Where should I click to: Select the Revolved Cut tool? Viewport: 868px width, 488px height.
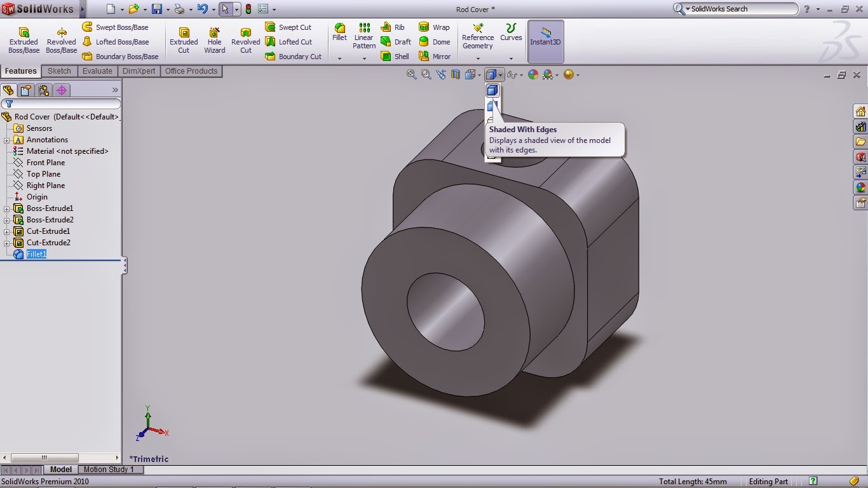[246, 40]
